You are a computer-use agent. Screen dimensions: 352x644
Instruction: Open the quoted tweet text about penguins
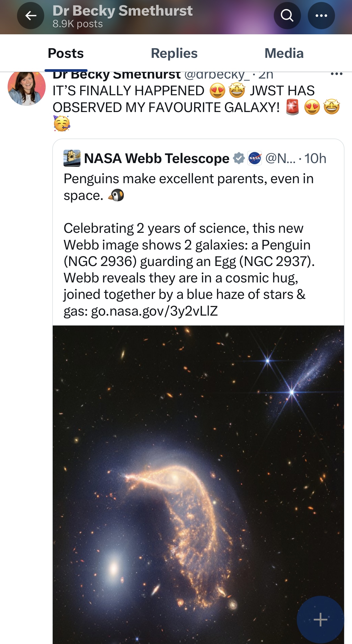coord(189,245)
